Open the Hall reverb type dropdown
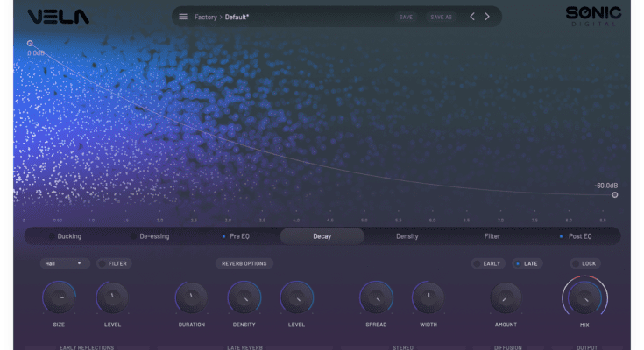The height and width of the screenshot is (350, 644). [65, 263]
